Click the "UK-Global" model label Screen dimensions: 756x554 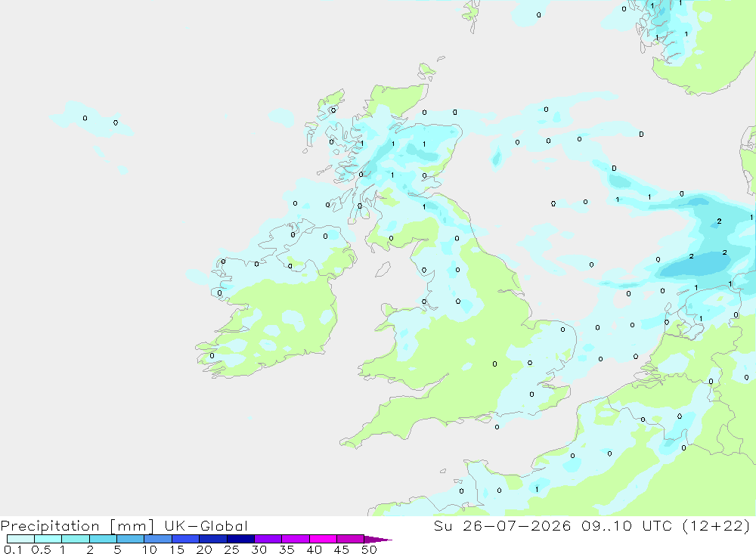pos(206,526)
